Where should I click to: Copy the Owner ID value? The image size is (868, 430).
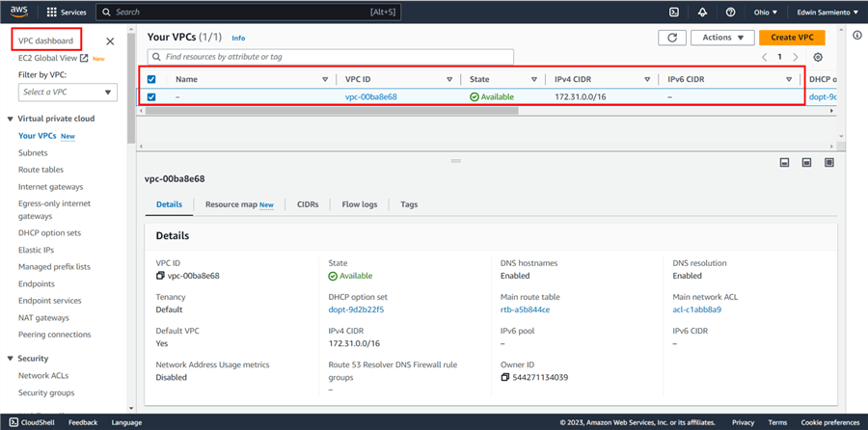[x=505, y=377]
